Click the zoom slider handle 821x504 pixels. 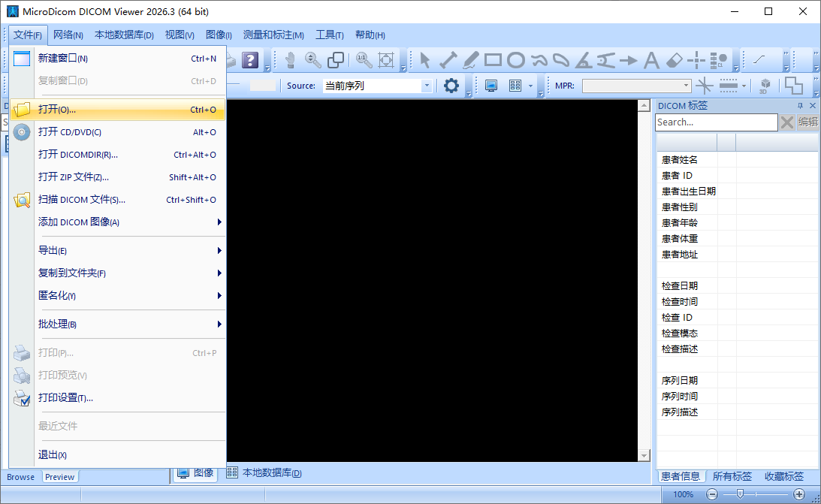pos(740,493)
